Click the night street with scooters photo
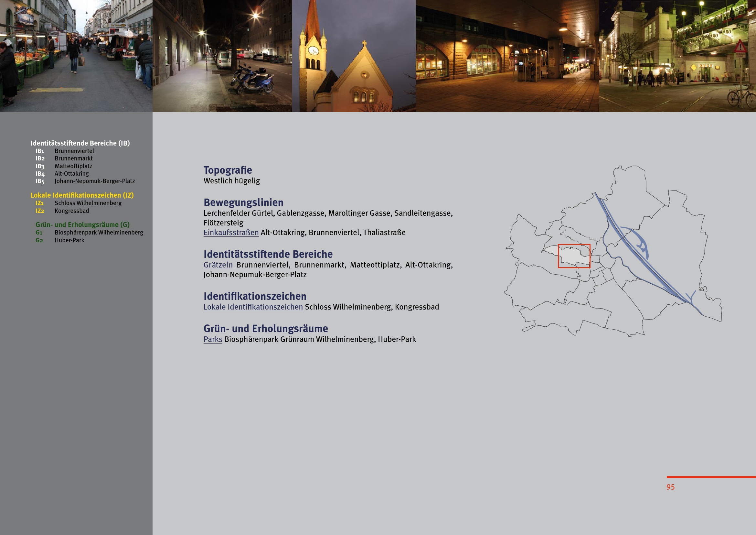The width and height of the screenshot is (756, 535). click(x=222, y=56)
